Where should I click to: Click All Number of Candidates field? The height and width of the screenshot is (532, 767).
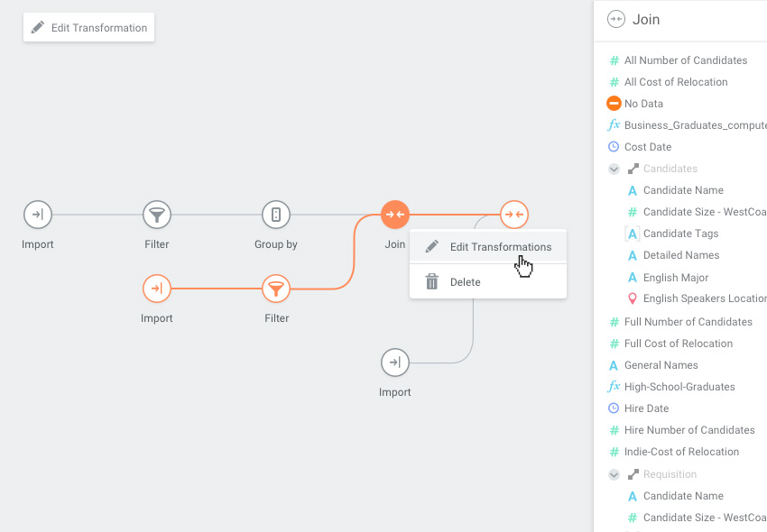pyautogui.click(x=685, y=60)
